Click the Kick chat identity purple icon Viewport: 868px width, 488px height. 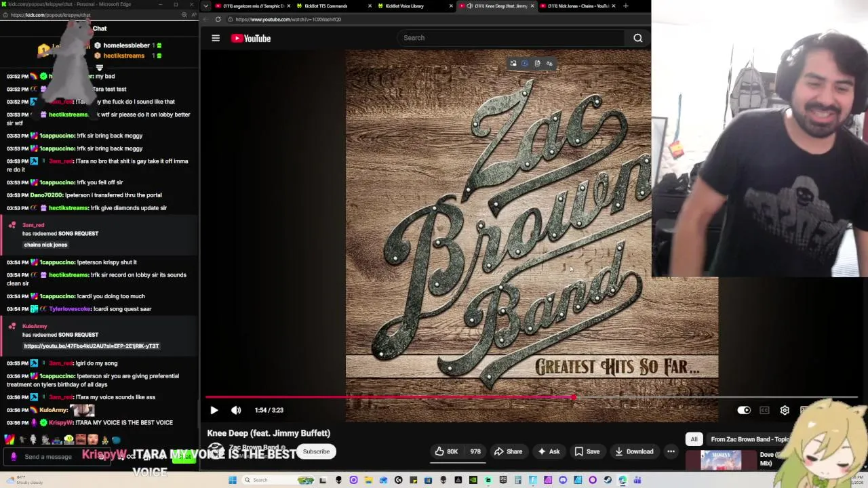[x=13, y=457]
